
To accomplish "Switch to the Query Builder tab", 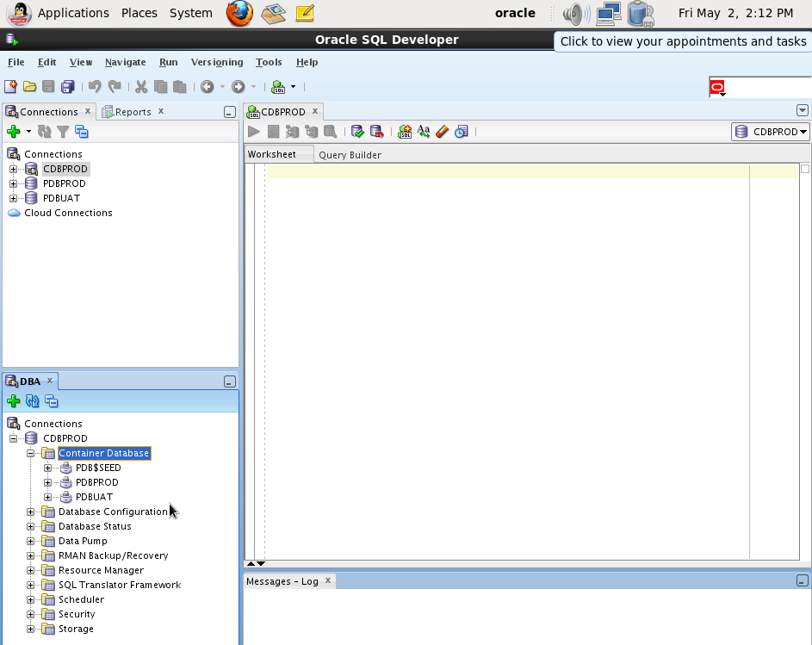I will 350,155.
